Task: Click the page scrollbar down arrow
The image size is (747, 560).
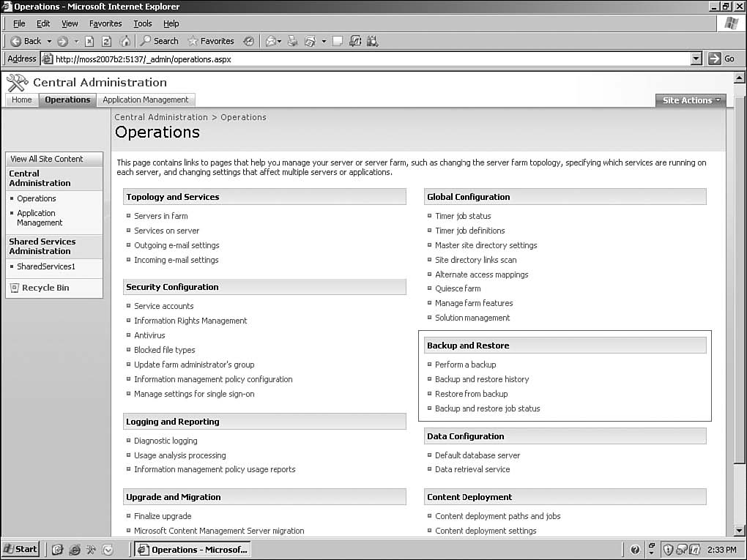Action: coord(739,531)
